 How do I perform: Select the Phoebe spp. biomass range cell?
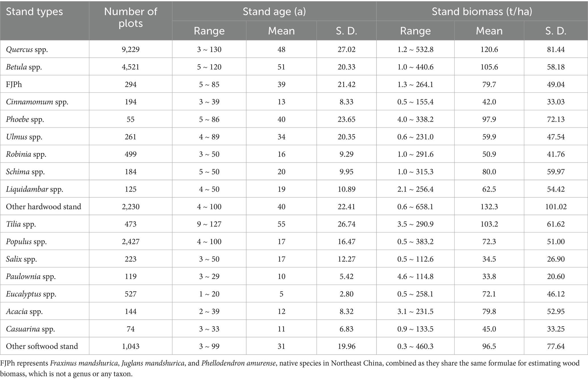coord(415,119)
